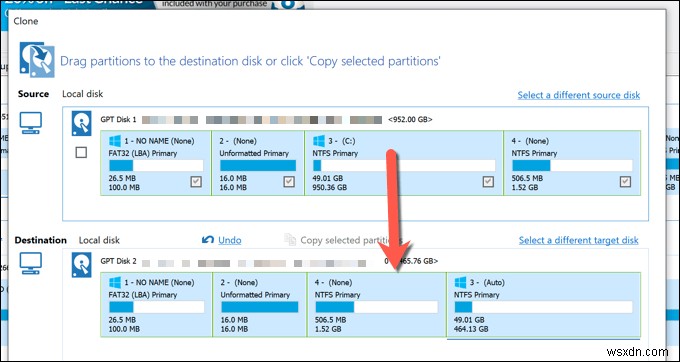Click Windows logo on source partition 1
The width and height of the screenshot is (680, 362).
pyautogui.click(x=114, y=141)
